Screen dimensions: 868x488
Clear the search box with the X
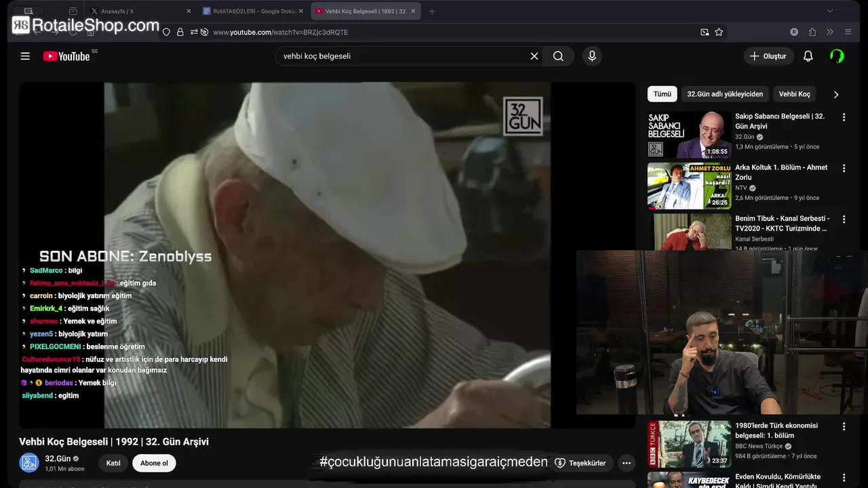pyautogui.click(x=534, y=56)
